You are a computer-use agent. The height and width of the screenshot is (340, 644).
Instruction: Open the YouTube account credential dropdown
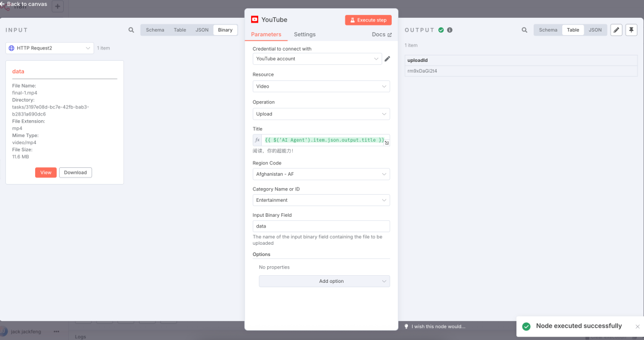point(317,58)
